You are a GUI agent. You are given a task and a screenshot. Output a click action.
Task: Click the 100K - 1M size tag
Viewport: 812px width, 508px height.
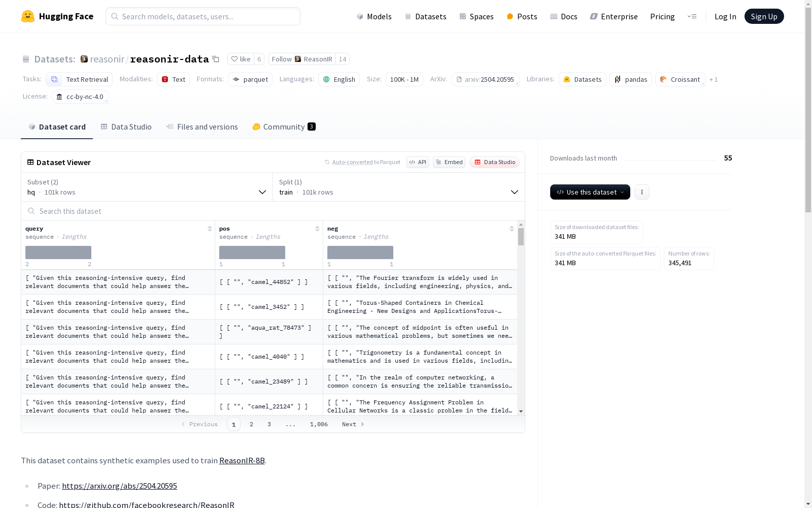pos(404,79)
